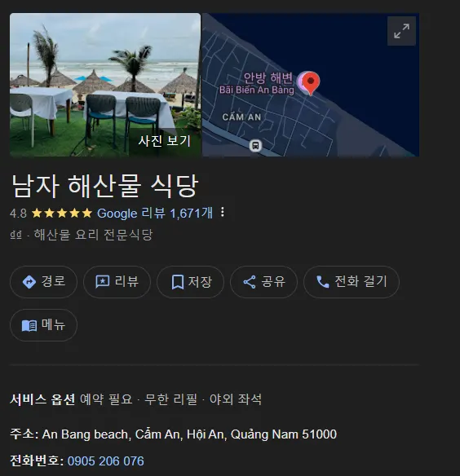The image size is (460, 476).
Task: Click the 경로 directions arrow icon
Action: coord(29,282)
